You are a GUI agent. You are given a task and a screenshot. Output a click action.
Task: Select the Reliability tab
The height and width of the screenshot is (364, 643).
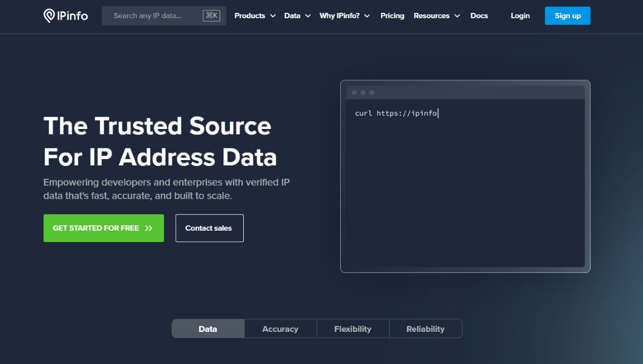(425, 329)
